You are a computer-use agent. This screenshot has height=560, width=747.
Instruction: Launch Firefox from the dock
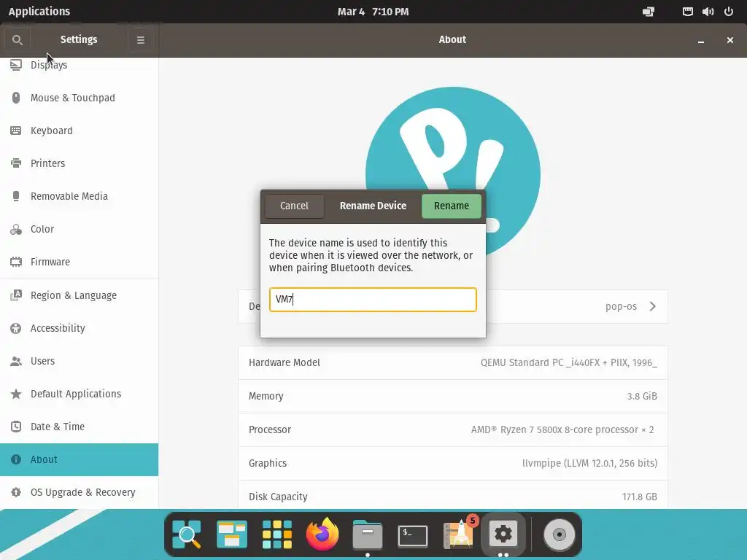(x=322, y=534)
